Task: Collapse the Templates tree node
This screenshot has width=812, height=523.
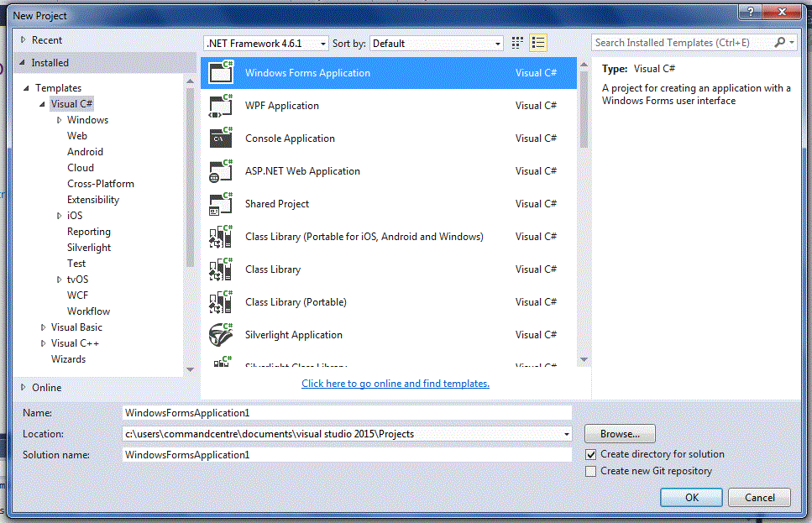Action: click(x=26, y=88)
